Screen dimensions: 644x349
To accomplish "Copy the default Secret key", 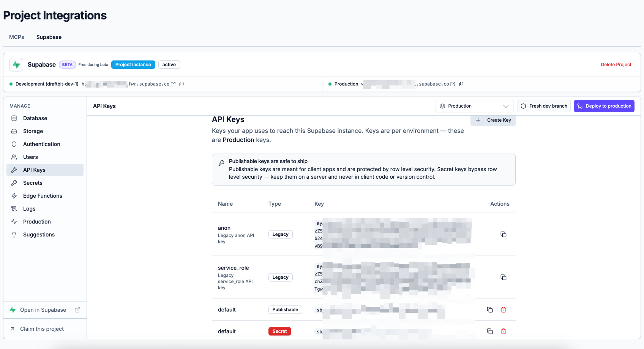I will [490, 332].
